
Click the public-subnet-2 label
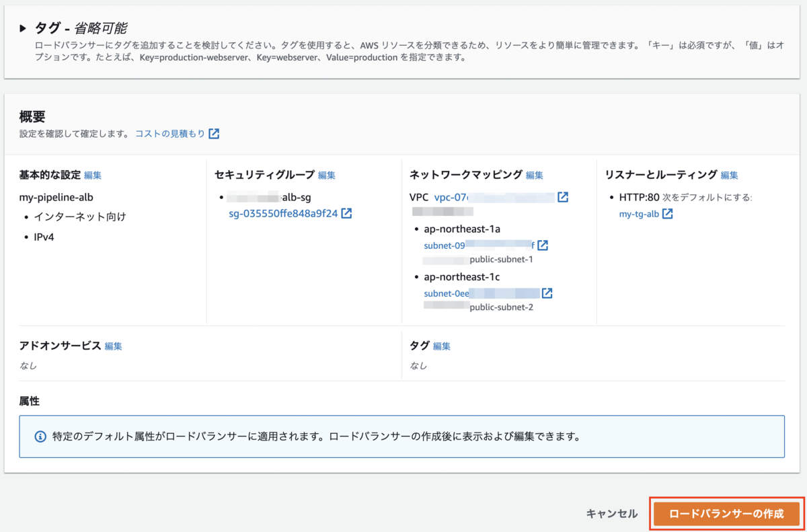[x=501, y=307]
